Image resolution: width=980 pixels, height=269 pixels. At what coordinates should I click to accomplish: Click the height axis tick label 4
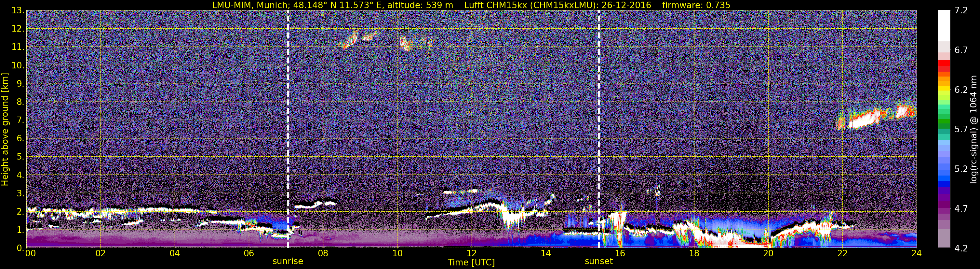(20, 175)
